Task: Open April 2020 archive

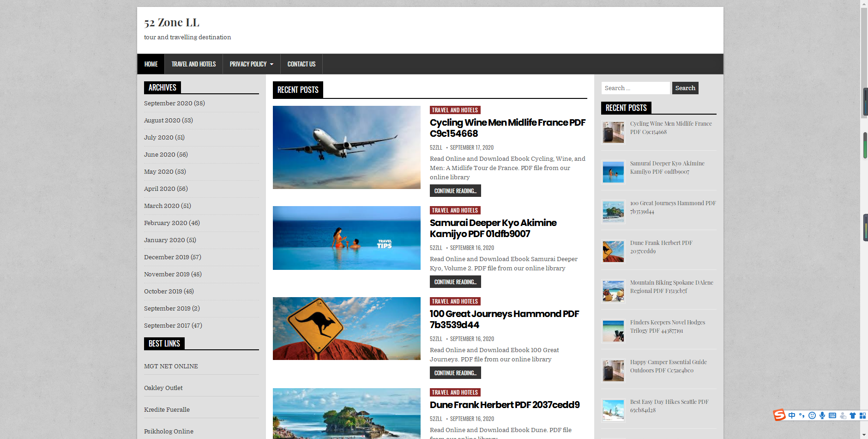Action: (160, 189)
